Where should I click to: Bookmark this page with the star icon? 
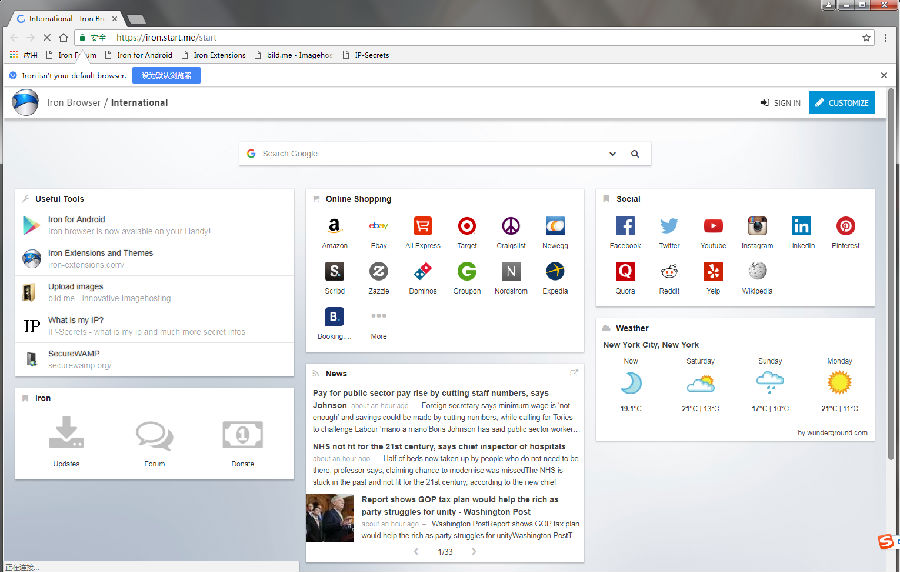pyautogui.click(x=866, y=38)
